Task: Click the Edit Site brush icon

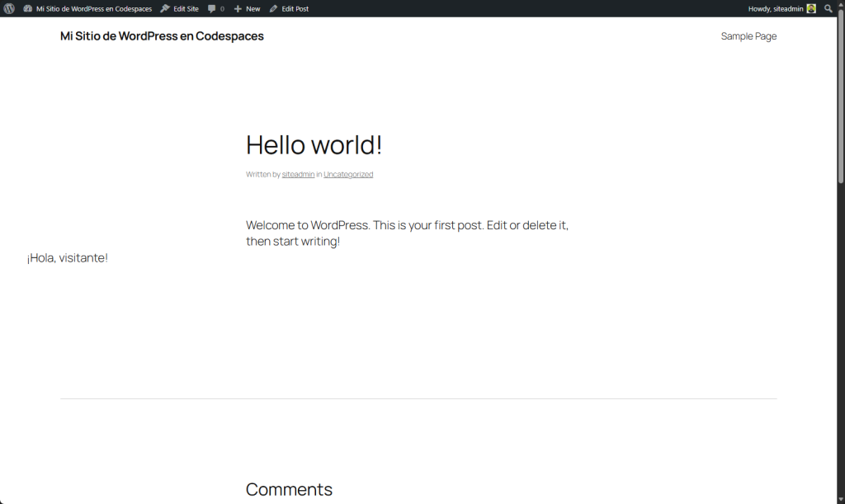Action: 165,8
